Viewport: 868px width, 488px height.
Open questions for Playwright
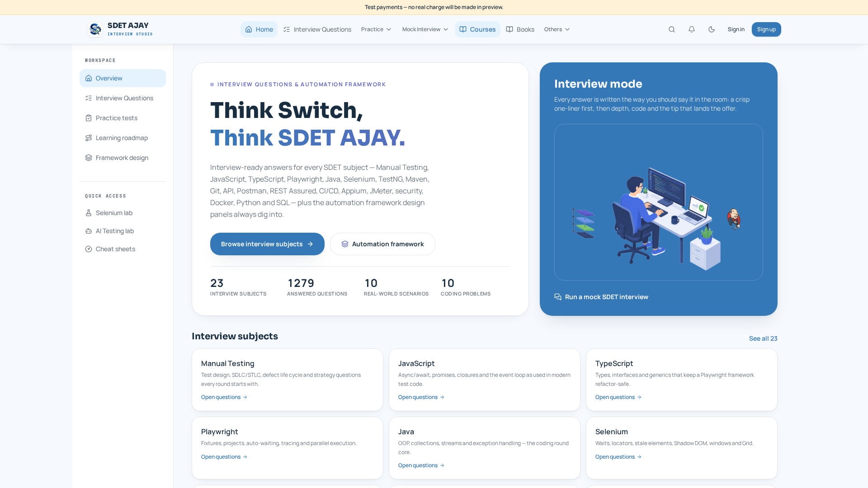coord(224,457)
